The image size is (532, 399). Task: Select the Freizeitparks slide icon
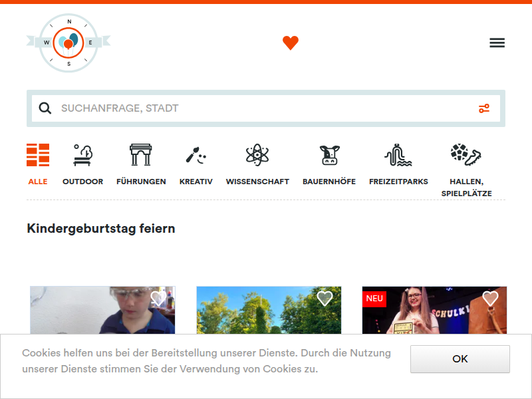point(398,155)
